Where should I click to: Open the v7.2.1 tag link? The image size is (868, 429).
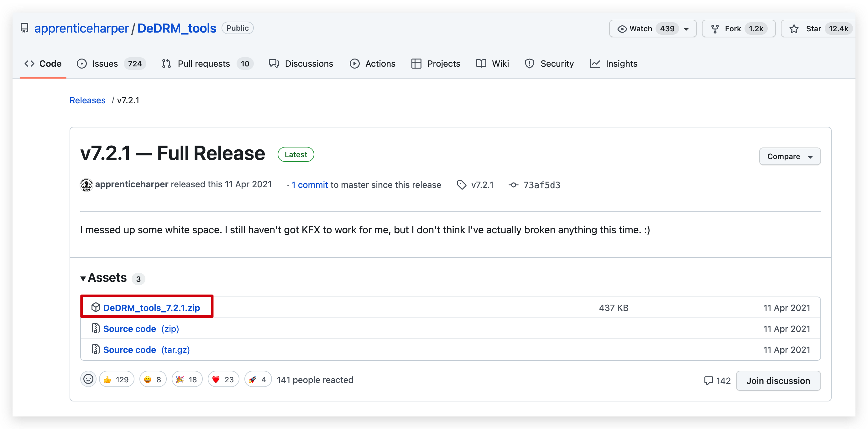pyautogui.click(x=482, y=184)
